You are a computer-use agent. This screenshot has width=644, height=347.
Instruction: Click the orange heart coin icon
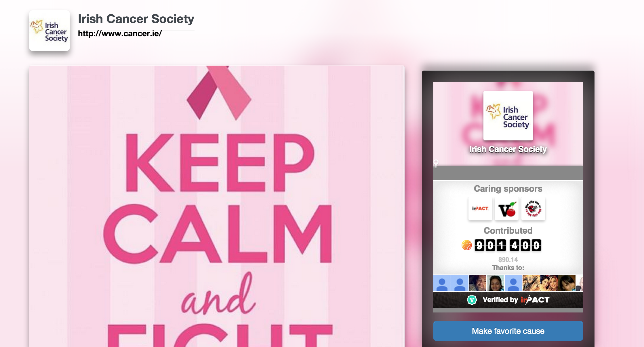click(466, 245)
